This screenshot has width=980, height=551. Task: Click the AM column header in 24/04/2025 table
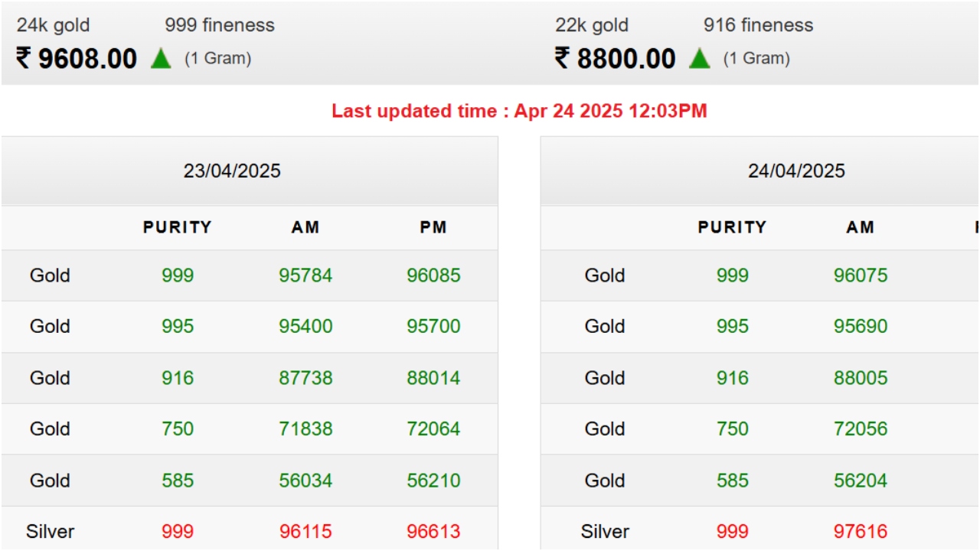(861, 227)
